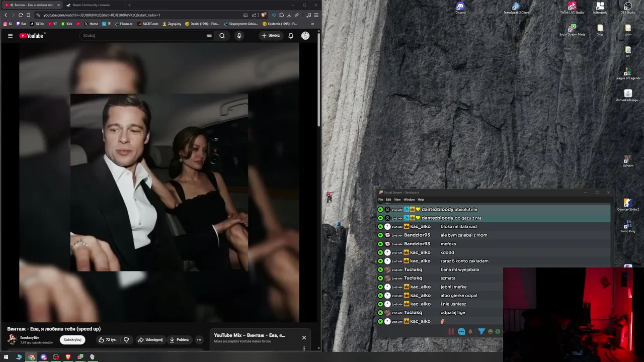Toggle the green X on 'absolutnie' message
This screenshot has height=362, width=644.
[x=380, y=210]
